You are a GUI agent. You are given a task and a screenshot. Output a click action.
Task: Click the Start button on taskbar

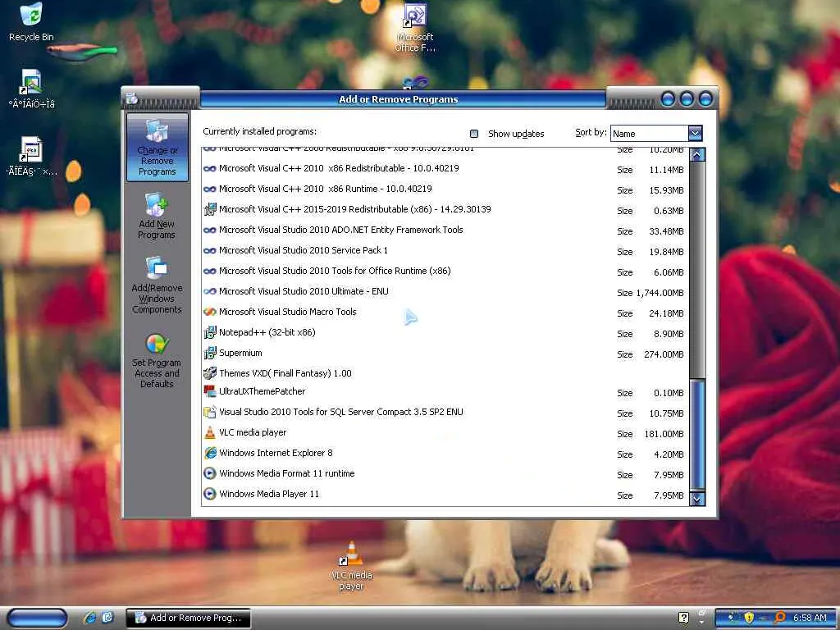38,619
